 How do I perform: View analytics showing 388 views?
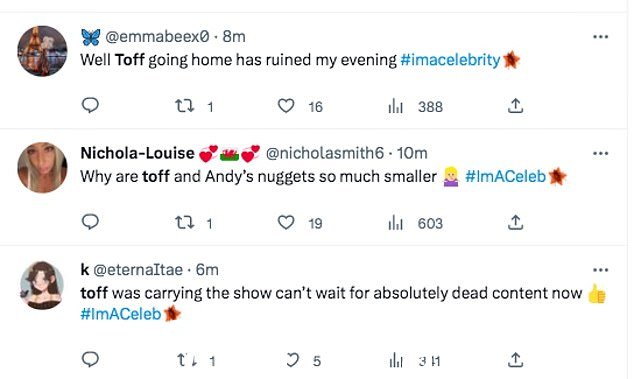416,107
